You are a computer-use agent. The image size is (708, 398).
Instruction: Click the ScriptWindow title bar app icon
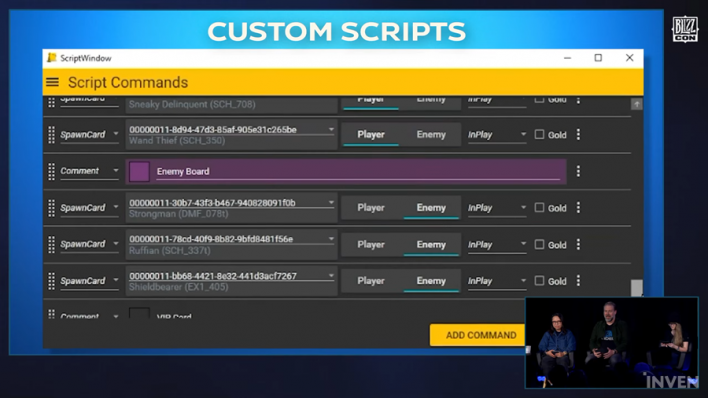coord(52,58)
